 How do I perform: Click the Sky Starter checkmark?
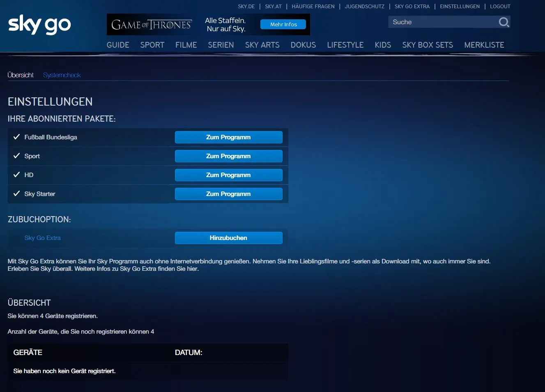pos(16,194)
